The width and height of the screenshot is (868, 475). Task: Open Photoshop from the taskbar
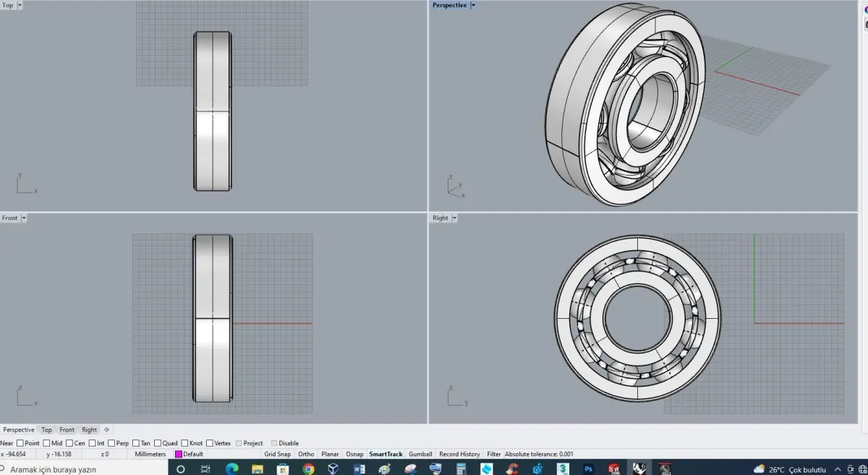pyautogui.click(x=589, y=468)
